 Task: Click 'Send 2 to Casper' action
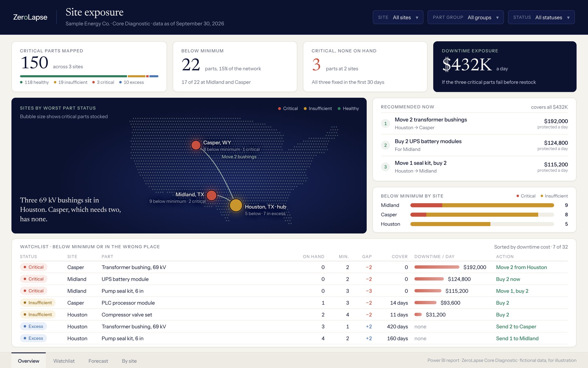pyautogui.click(x=516, y=326)
